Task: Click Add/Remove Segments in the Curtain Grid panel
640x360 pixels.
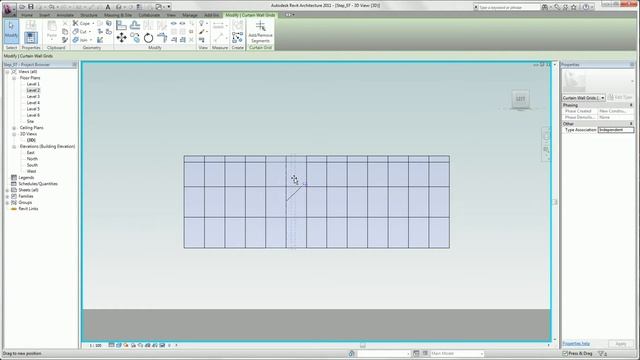Action: tap(260, 32)
